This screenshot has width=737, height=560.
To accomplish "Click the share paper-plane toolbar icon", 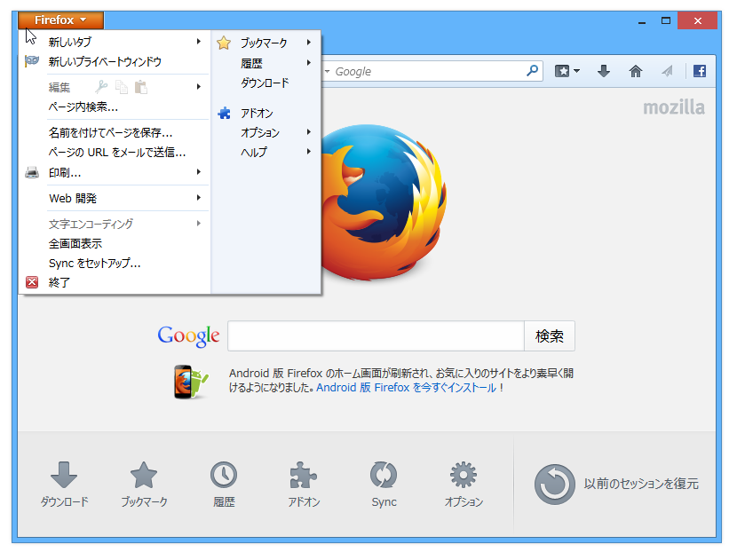I will point(668,71).
